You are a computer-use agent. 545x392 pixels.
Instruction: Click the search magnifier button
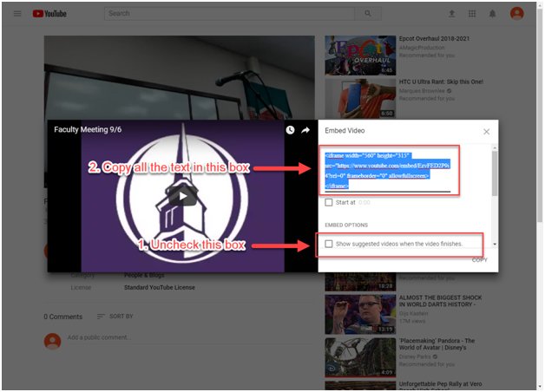(x=368, y=14)
